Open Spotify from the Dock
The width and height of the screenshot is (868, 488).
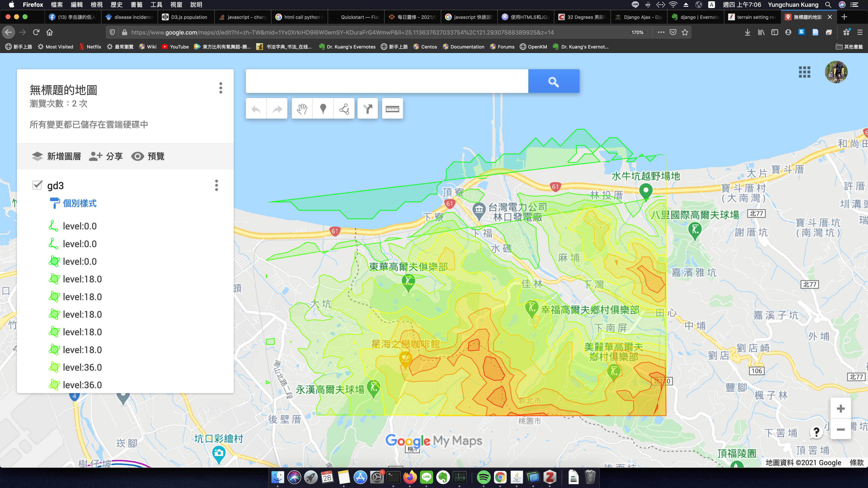tap(484, 478)
